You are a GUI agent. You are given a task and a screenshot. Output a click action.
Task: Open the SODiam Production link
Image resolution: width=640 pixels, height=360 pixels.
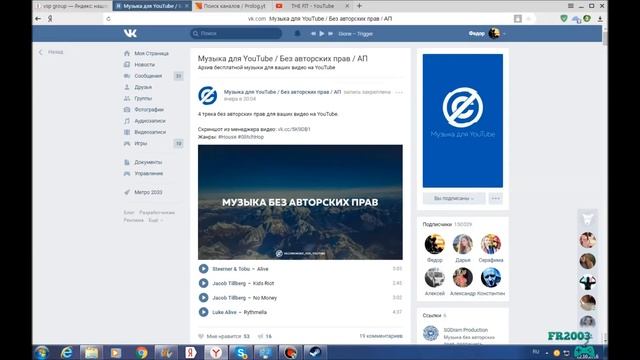(465, 330)
